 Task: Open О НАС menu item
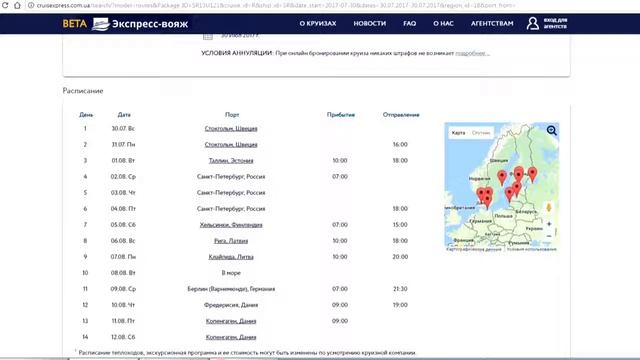coord(443,23)
